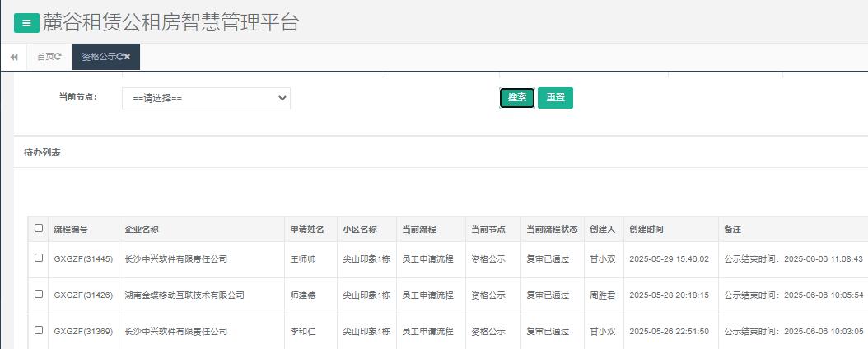Viewport: 868px width, 349px height.
Task: Refresh the 首页 tab using its reload icon
Action: click(x=58, y=57)
